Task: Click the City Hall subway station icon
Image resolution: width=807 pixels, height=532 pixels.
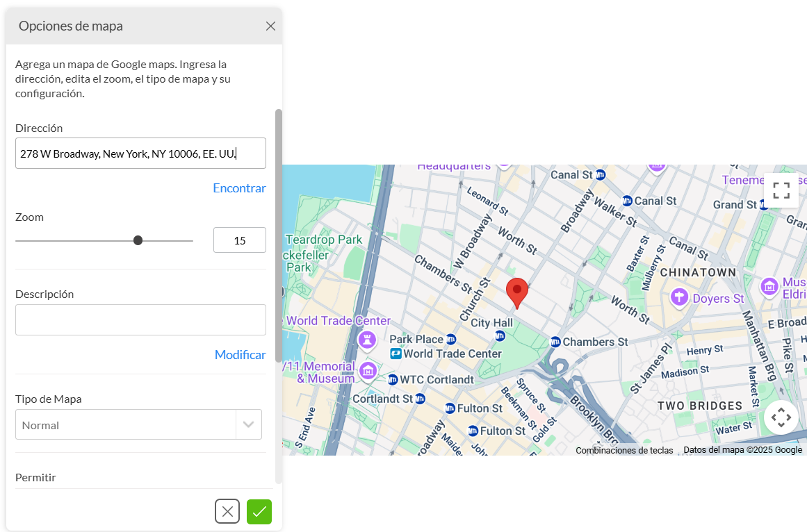Action: (500, 335)
